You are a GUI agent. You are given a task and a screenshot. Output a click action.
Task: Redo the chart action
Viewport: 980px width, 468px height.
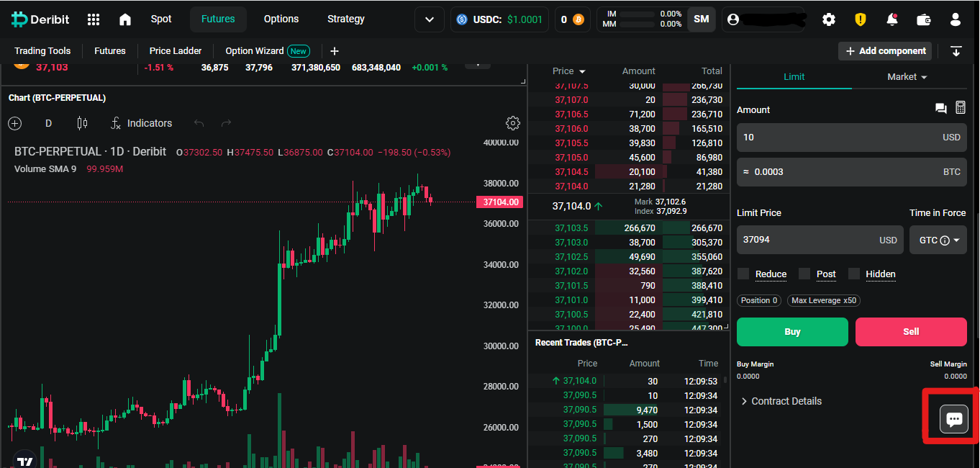click(227, 123)
